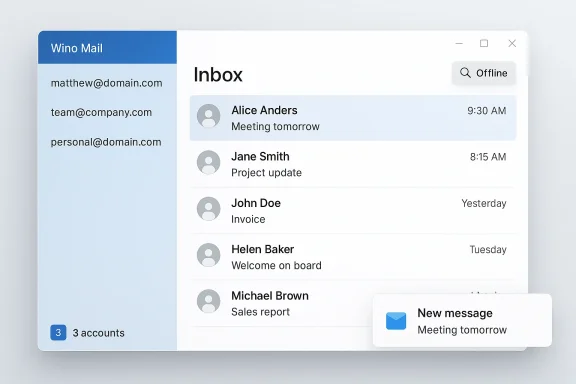Screen dimensions: 576x384
Task: Close the Wino Mail window
Action: click(512, 43)
